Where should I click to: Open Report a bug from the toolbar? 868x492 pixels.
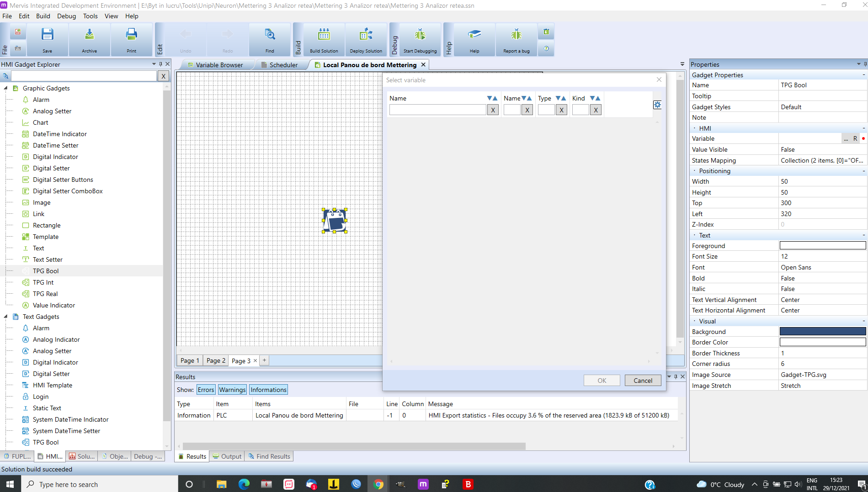tap(516, 39)
